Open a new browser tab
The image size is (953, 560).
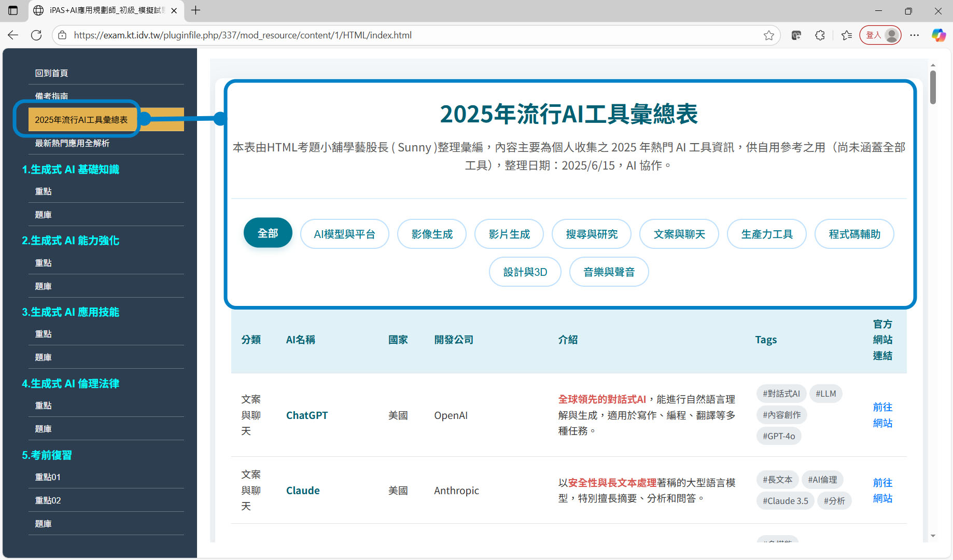coord(195,10)
